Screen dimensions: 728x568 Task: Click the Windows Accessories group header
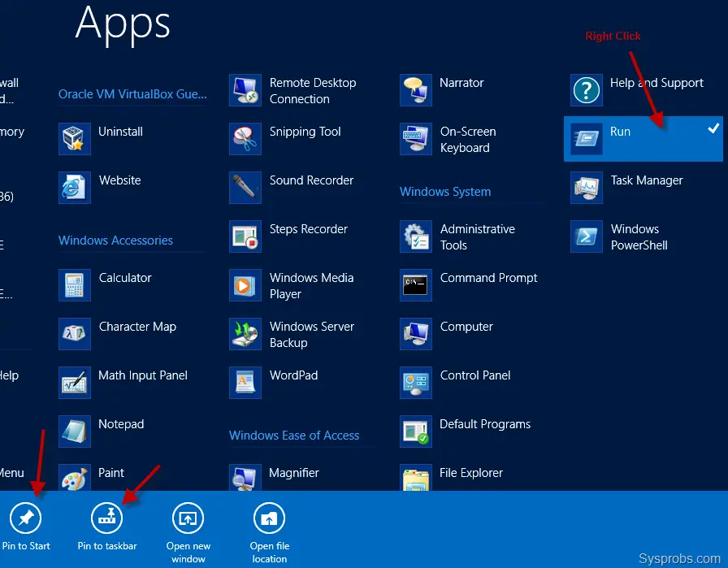(115, 241)
